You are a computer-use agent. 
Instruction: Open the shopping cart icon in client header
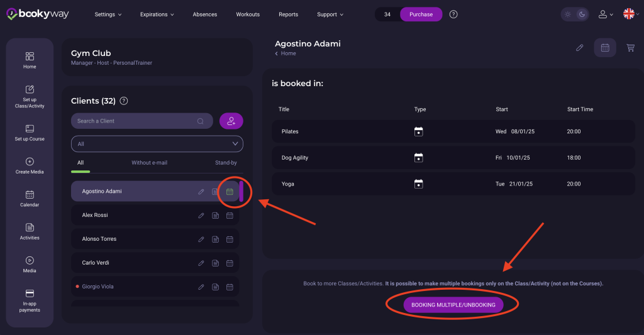click(630, 48)
